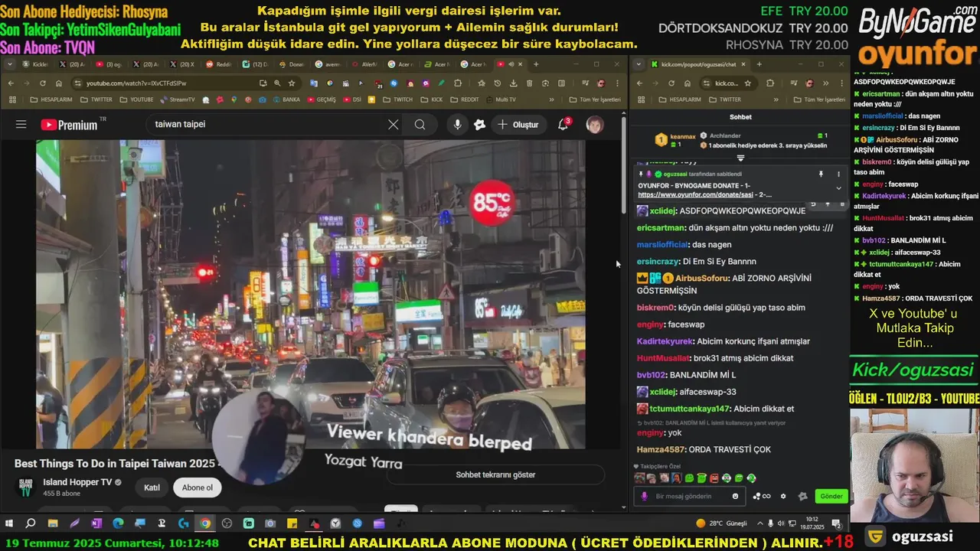Image resolution: width=980 pixels, height=551 pixels.
Task: Open the GEÇMİŞ bookmark
Action: (x=321, y=99)
